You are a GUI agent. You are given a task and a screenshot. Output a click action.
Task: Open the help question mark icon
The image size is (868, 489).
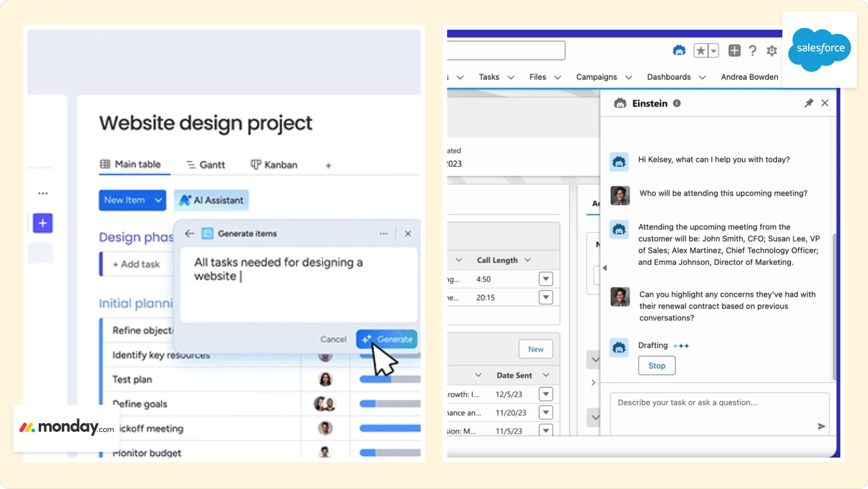(753, 50)
